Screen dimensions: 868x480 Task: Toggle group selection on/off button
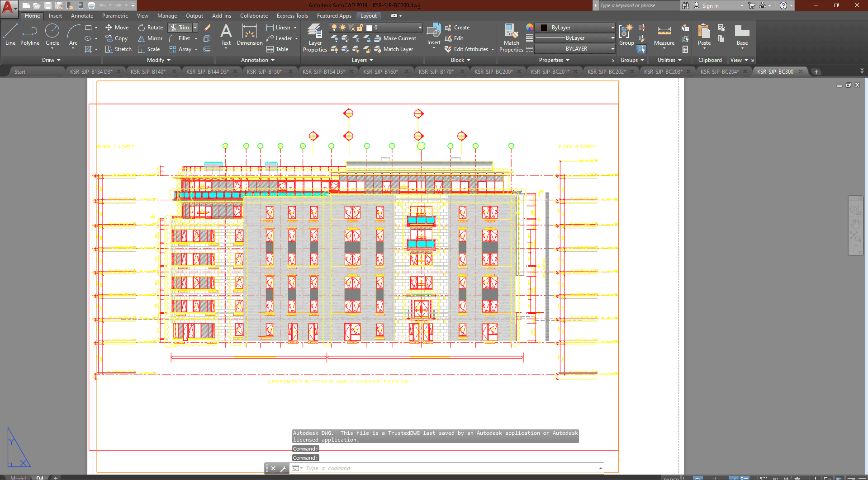[x=641, y=49]
